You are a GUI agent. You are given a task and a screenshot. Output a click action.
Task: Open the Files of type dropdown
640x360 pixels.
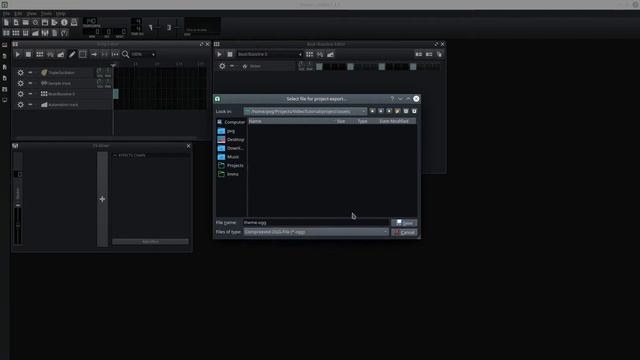tap(316, 232)
